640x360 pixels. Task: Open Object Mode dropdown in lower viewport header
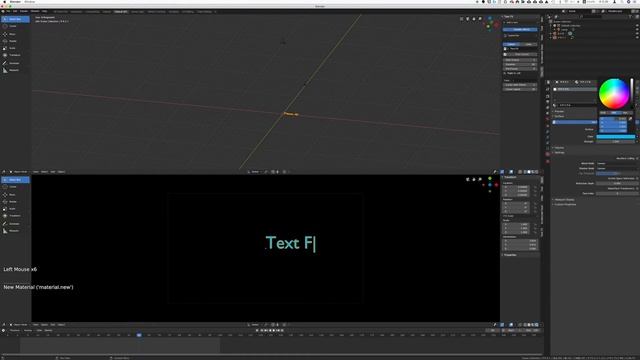(x=19, y=325)
